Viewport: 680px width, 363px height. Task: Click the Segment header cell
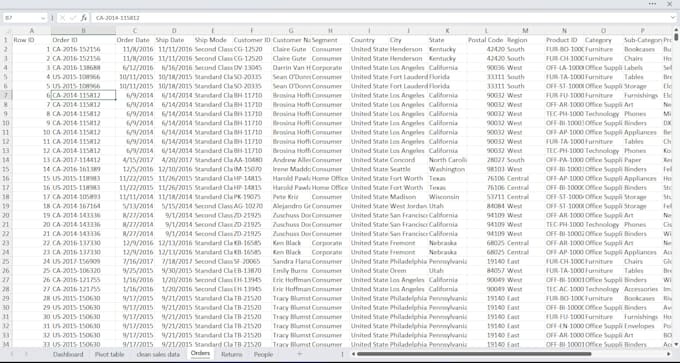[x=330, y=40]
